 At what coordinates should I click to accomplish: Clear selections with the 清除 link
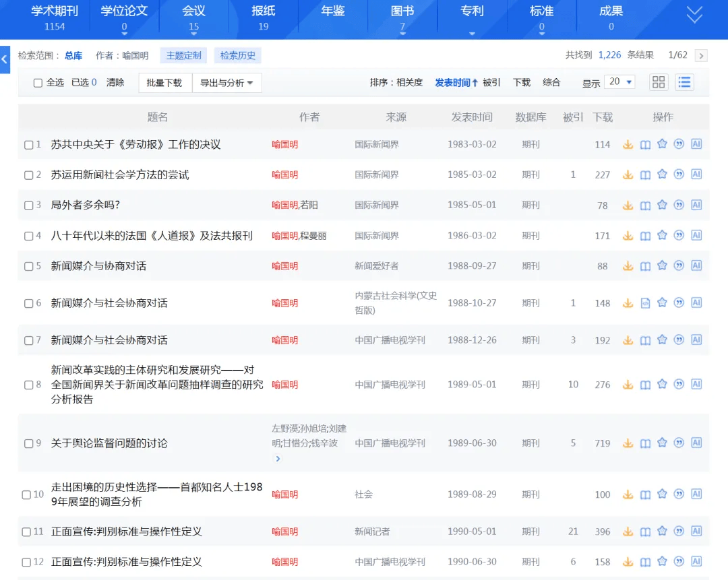[115, 83]
